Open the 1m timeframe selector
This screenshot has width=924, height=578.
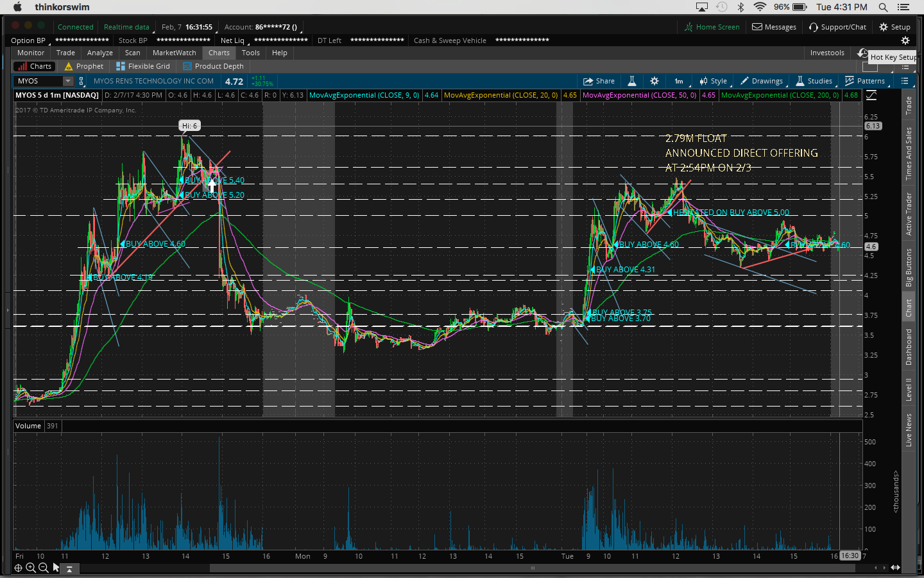pos(679,81)
